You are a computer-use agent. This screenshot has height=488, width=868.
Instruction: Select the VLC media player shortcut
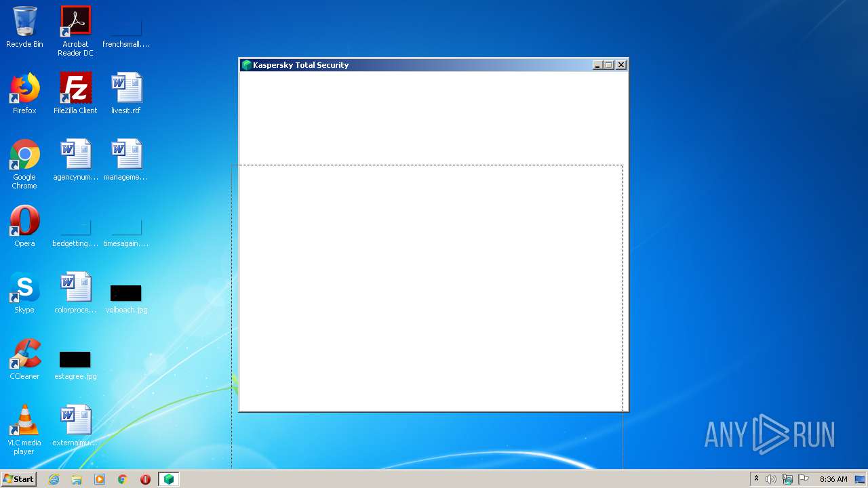pos(24,430)
